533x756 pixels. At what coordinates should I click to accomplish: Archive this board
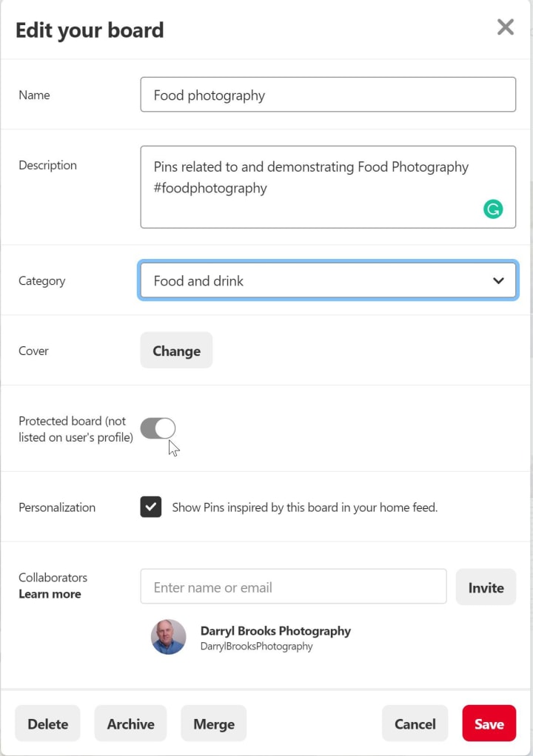pos(130,723)
